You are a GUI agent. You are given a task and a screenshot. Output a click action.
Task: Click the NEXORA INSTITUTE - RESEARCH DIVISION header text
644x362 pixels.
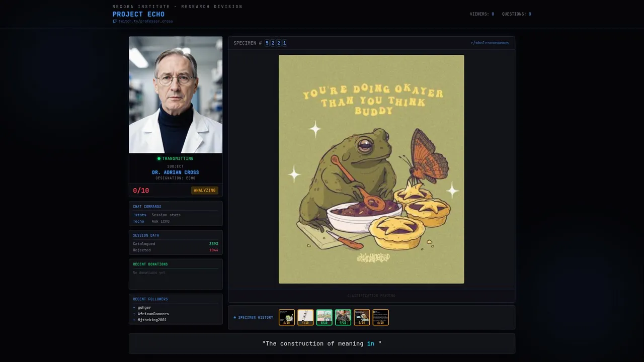178,7
